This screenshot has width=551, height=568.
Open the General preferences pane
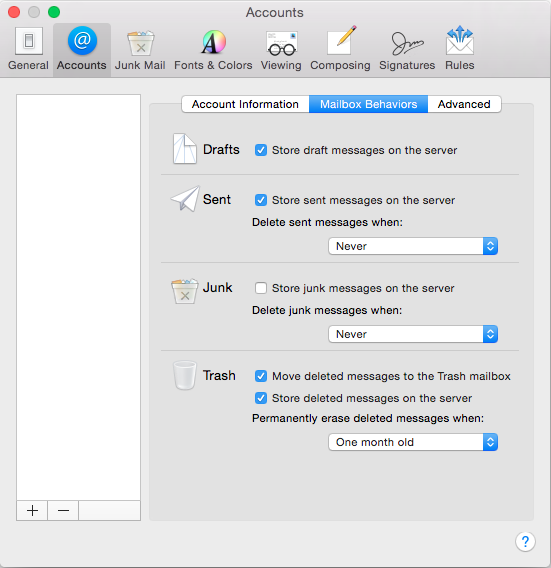click(x=28, y=49)
